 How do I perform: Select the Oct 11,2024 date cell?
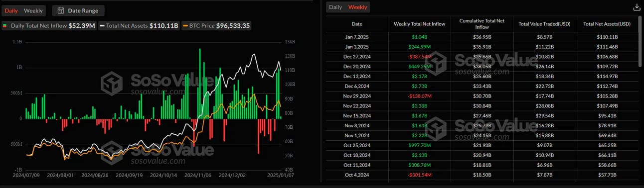pyautogui.click(x=357, y=165)
